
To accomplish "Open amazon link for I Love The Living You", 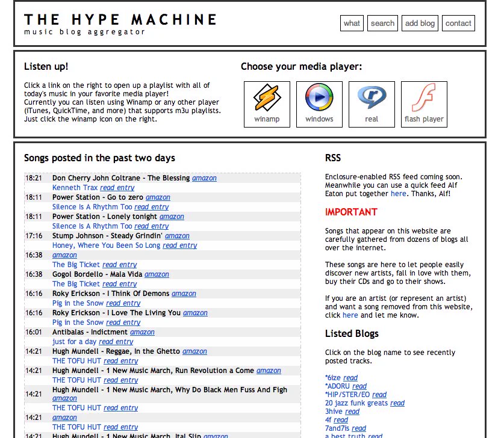I will 195,313.
